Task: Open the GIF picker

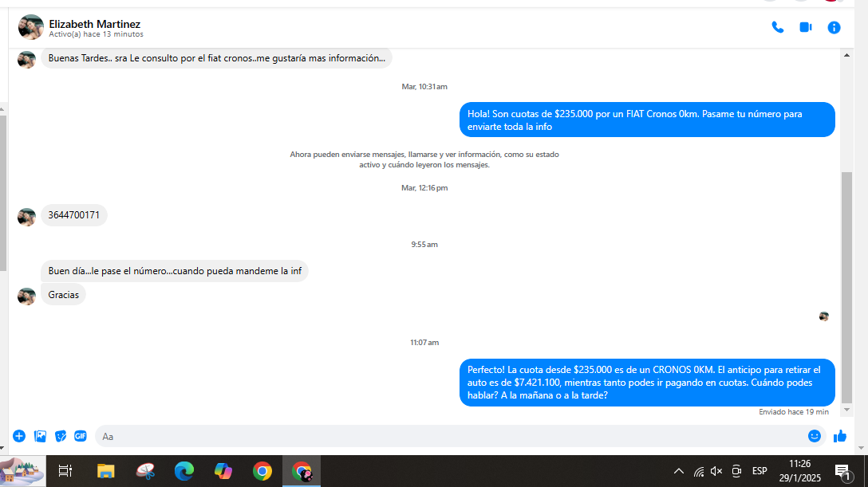Action: pyautogui.click(x=81, y=436)
